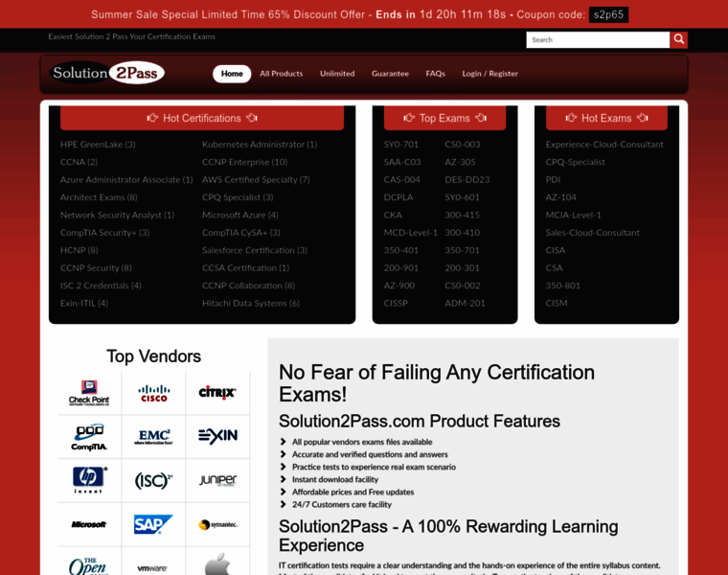
Task: Open Cisco vendor logo
Action: 153,393
